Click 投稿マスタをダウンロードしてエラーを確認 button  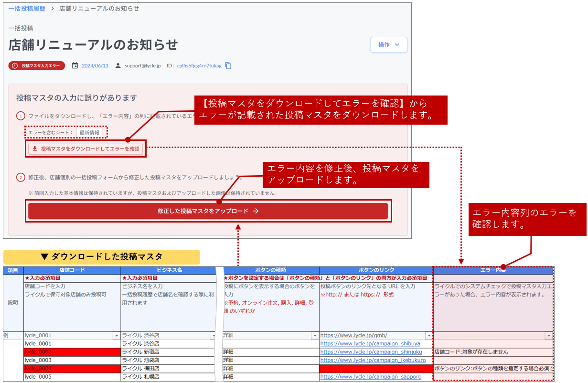point(86,149)
